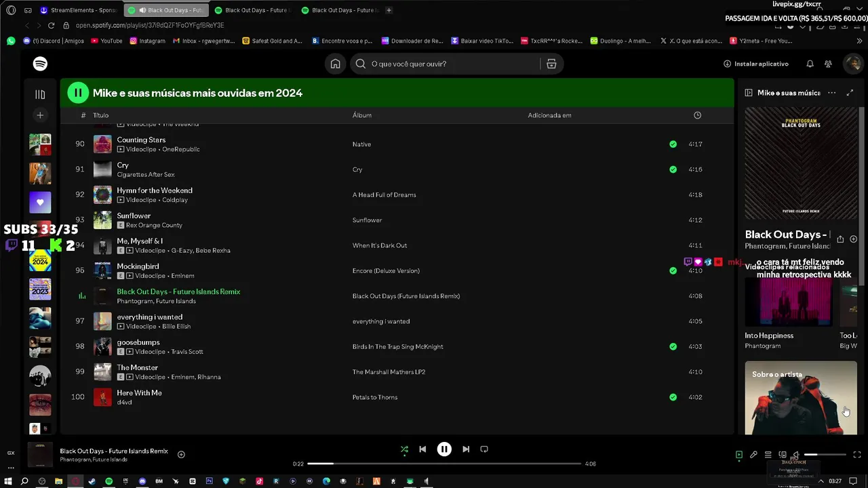868x488 pixels.
Task: Open the YouTube bookmark
Action: pyautogui.click(x=106, y=41)
